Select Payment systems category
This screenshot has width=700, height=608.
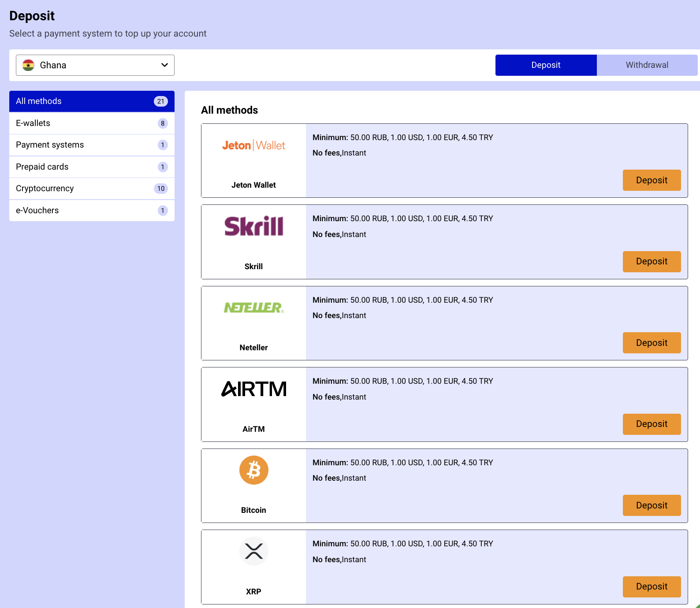tap(92, 145)
